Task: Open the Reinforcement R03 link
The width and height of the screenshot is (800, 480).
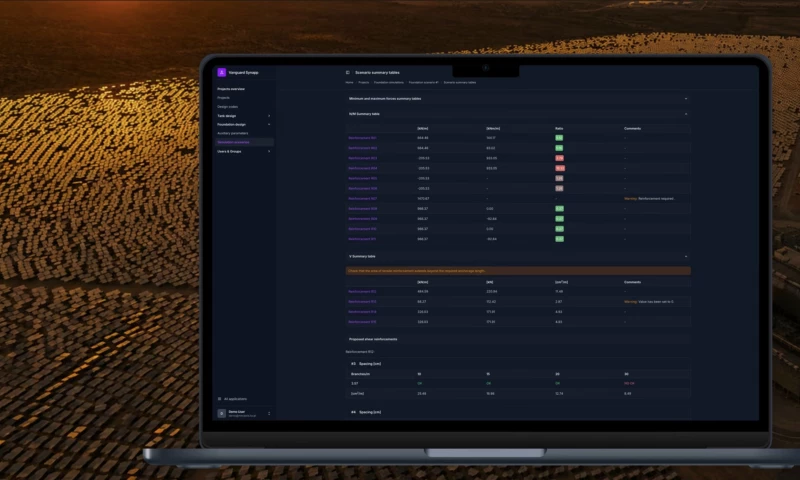Action: point(362,158)
